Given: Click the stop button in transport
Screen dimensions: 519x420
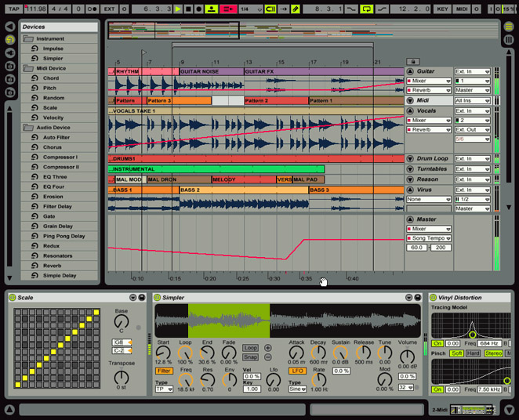Looking at the screenshot, I should (x=188, y=9).
